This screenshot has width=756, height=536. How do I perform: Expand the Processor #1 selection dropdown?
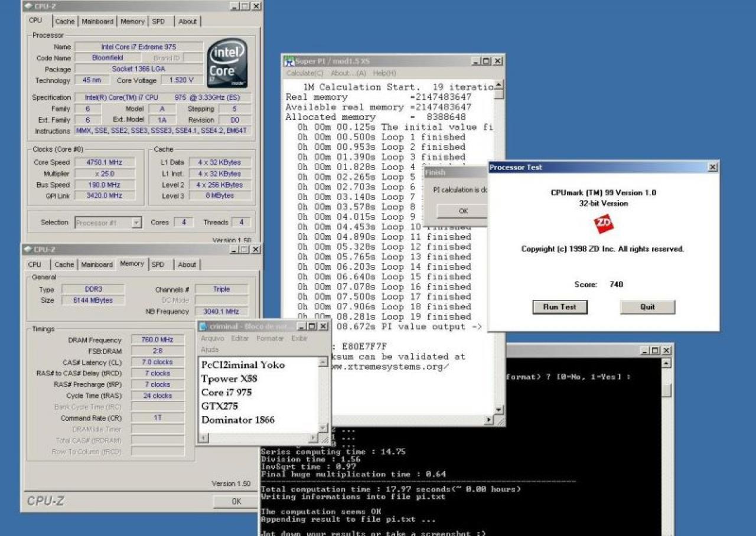(x=136, y=223)
